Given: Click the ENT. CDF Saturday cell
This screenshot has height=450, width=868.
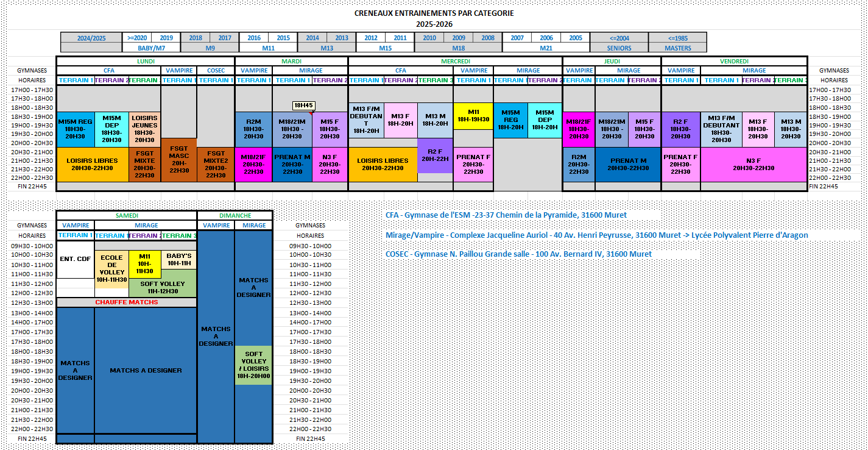Looking at the screenshot, I should [75, 259].
